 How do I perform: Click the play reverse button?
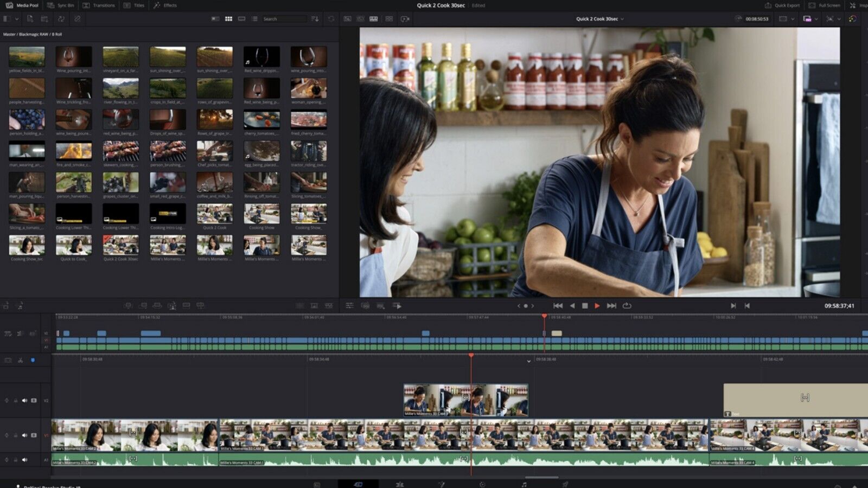[572, 306]
